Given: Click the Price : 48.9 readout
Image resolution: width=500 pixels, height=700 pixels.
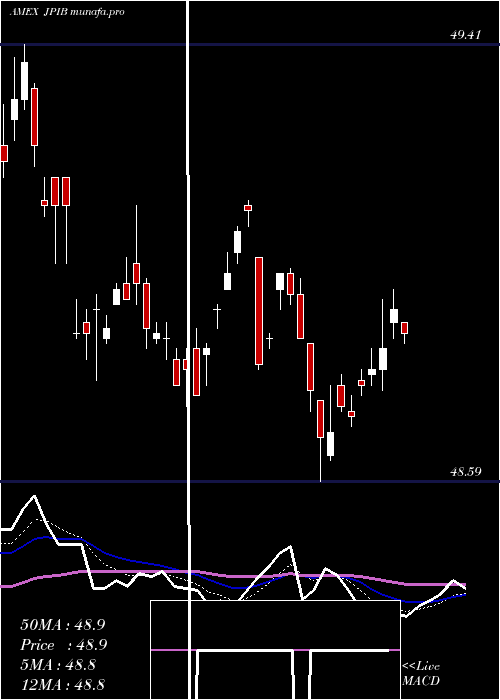Looking at the screenshot, I should click(62, 645).
